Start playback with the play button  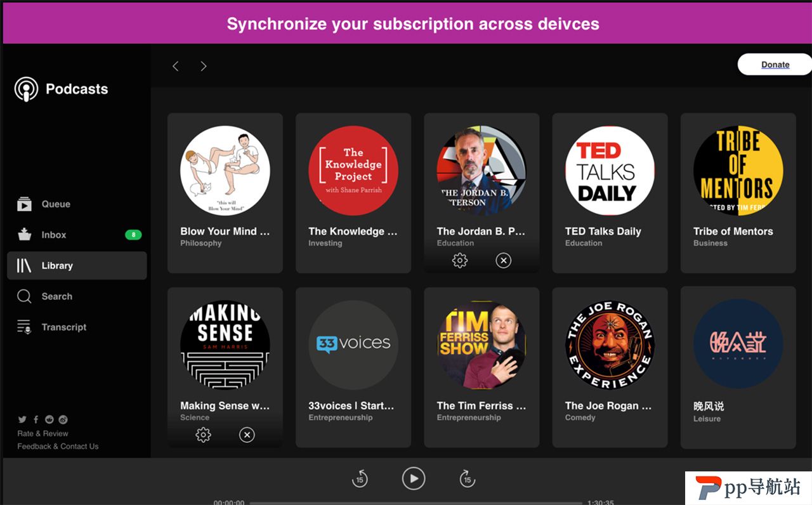[x=414, y=478]
